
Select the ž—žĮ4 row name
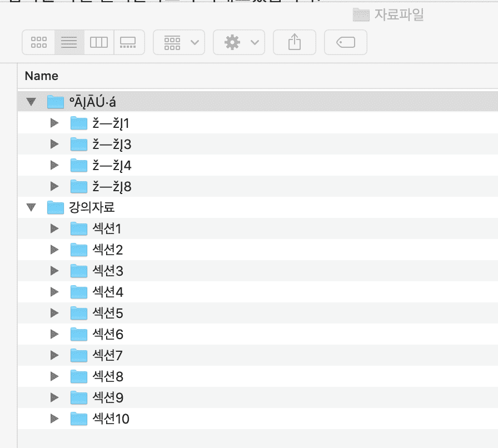(112, 166)
